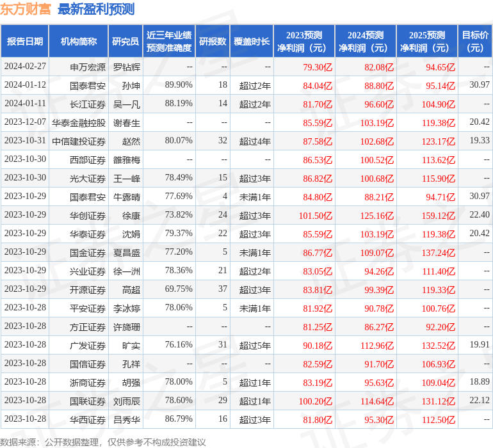Select the date 2023-12-07
The image size is (493, 448).
[25, 122]
